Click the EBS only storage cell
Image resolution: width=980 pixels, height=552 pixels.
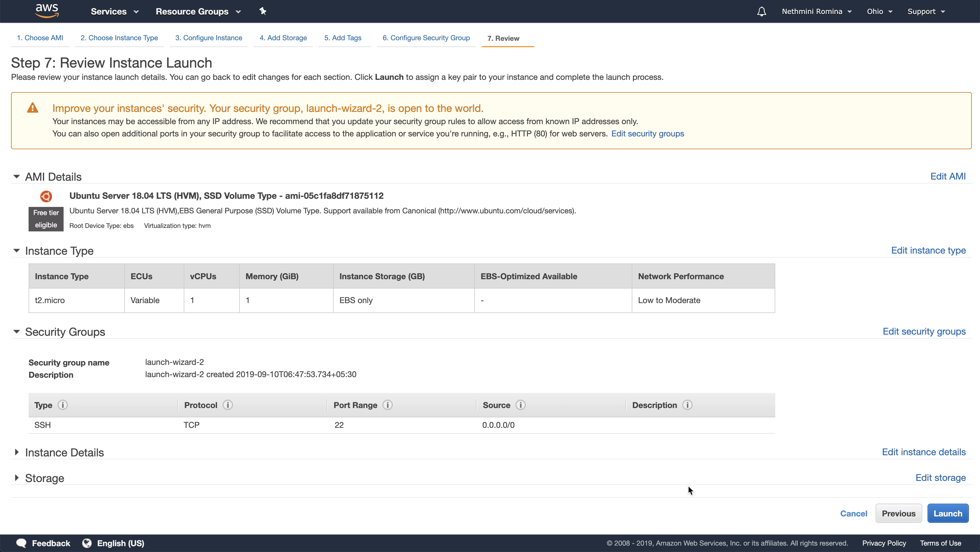(404, 300)
